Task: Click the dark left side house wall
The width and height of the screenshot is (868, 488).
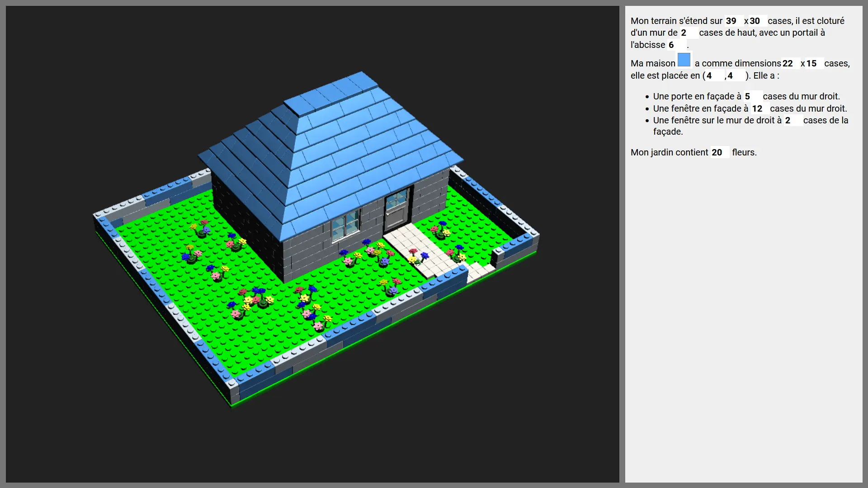Action: [246, 226]
